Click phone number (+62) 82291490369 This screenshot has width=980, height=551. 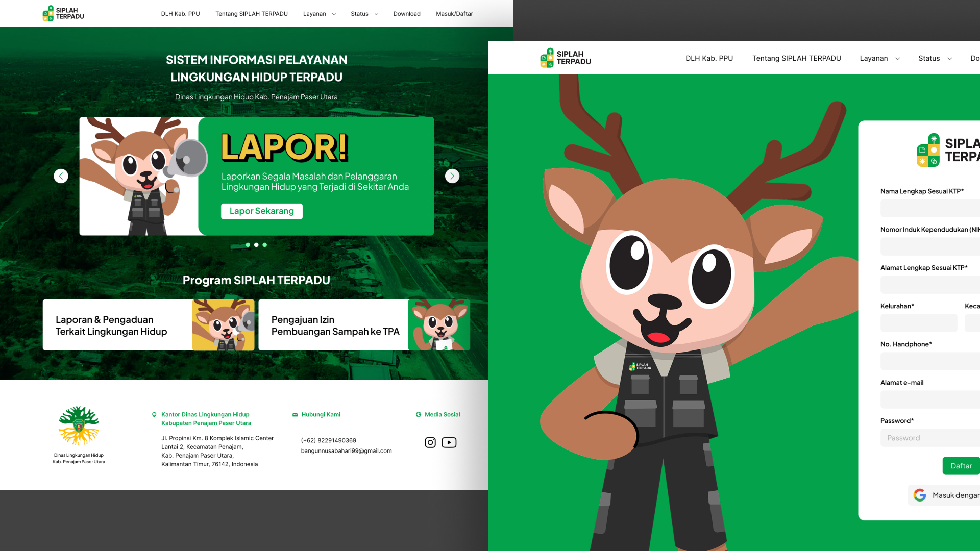click(329, 440)
